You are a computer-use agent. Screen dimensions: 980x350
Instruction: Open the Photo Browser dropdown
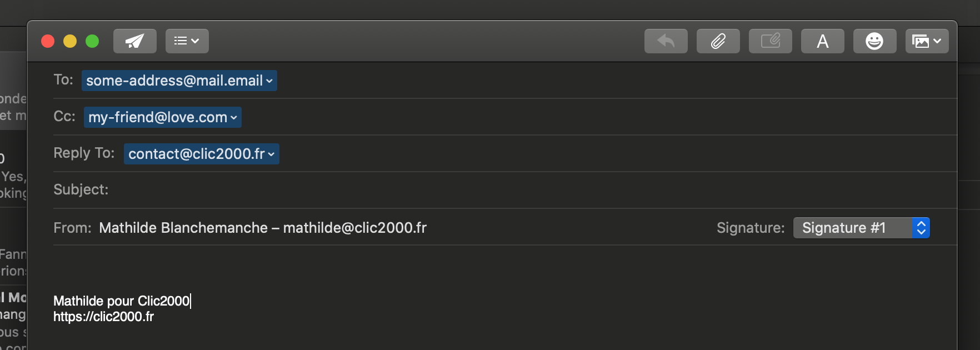(x=927, y=41)
